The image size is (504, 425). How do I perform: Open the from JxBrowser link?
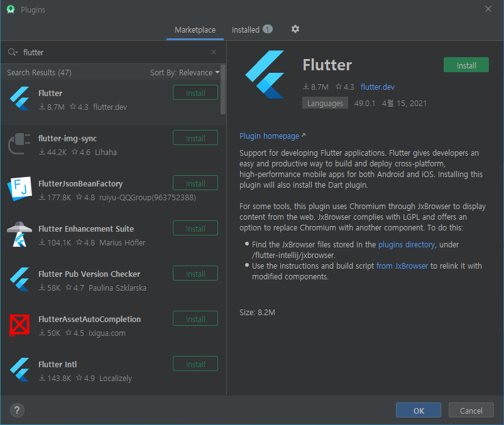click(x=402, y=266)
